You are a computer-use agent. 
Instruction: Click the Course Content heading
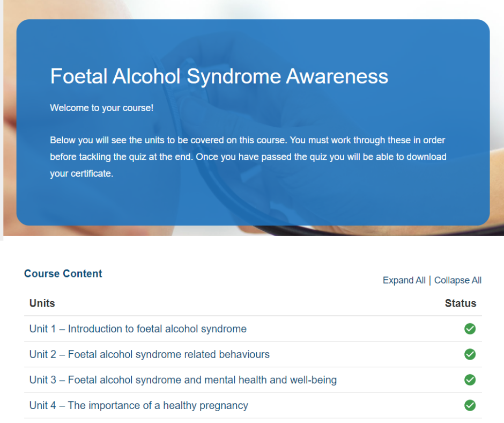(x=63, y=273)
